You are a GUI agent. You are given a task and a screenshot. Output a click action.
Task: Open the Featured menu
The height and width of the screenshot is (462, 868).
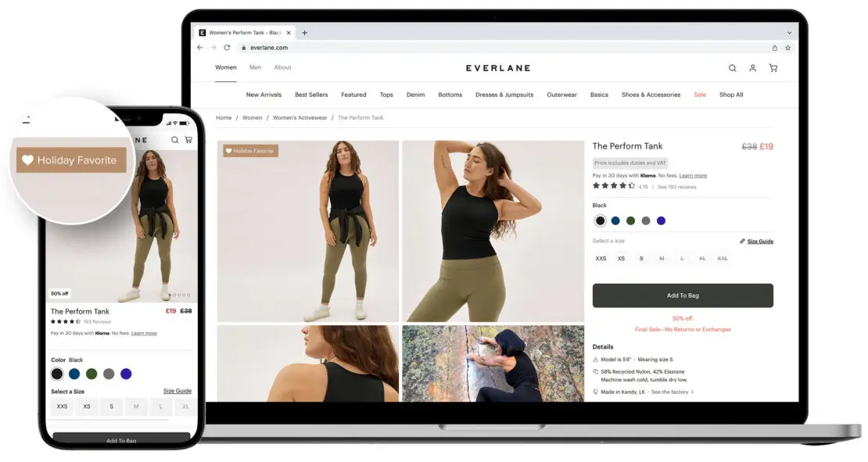point(353,95)
